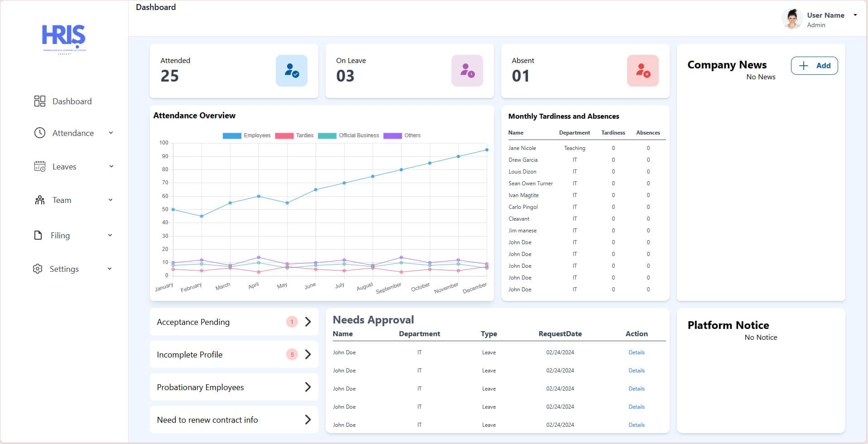Viewport: 868px width, 444px height.
Task: Click Louis Dizon in tardiness table
Action: [x=522, y=172]
